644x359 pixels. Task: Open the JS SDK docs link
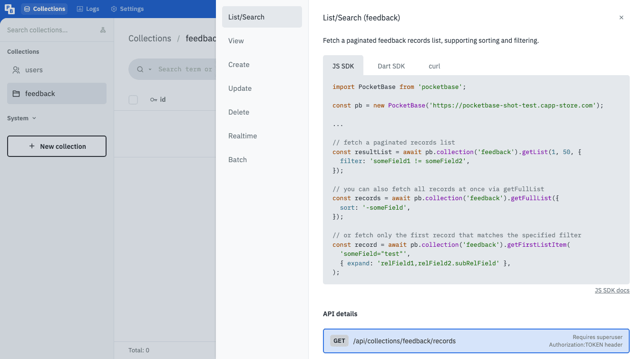click(x=612, y=290)
